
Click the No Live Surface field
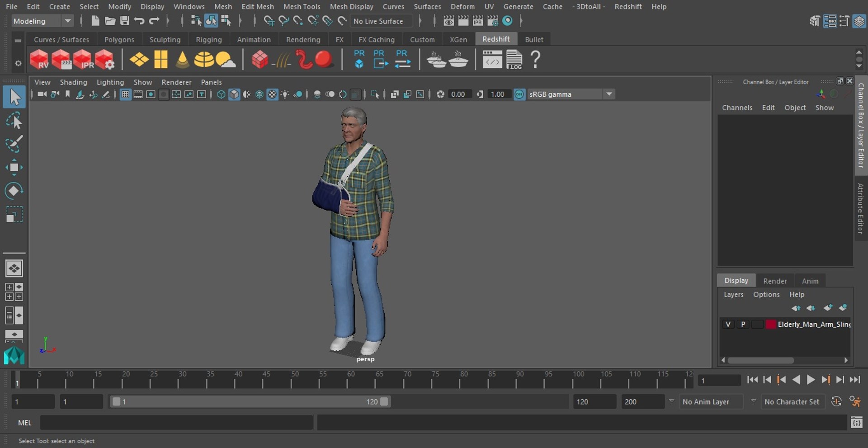[382, 21]
